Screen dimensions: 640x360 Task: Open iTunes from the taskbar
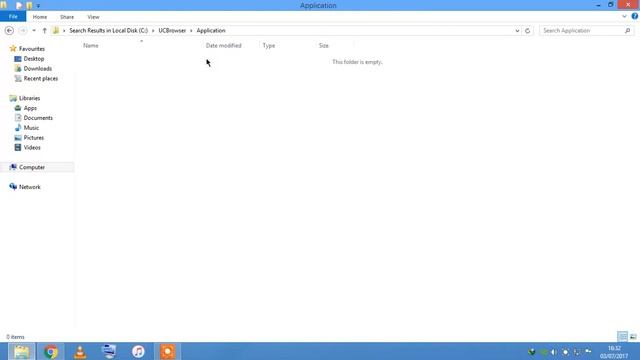pyautogui.click(x=138, y=351)
